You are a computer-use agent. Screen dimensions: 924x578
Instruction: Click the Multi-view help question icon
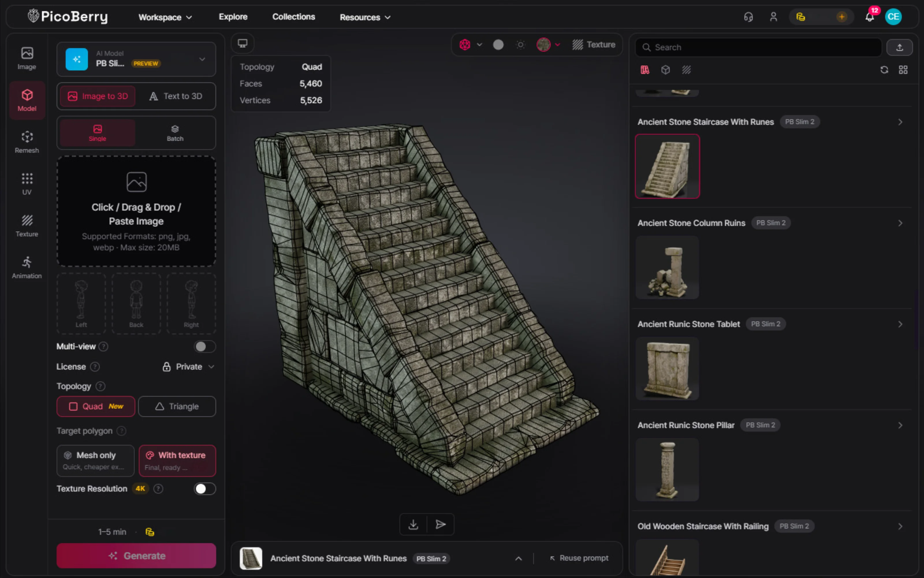coord(103,347)
